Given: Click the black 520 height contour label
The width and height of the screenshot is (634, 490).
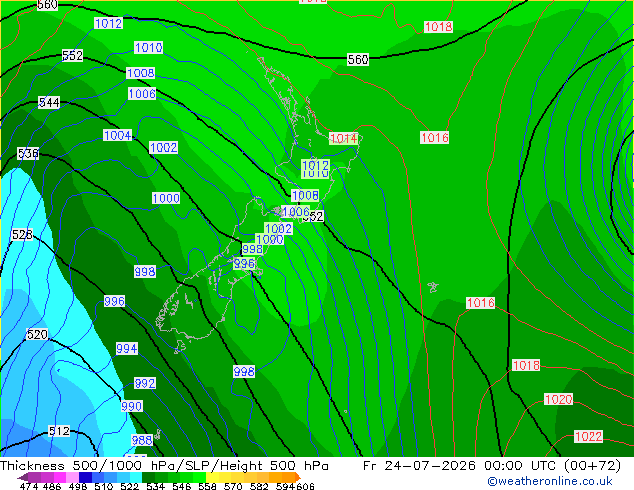Looking at the screenshot, I should (x=37, y=334).
